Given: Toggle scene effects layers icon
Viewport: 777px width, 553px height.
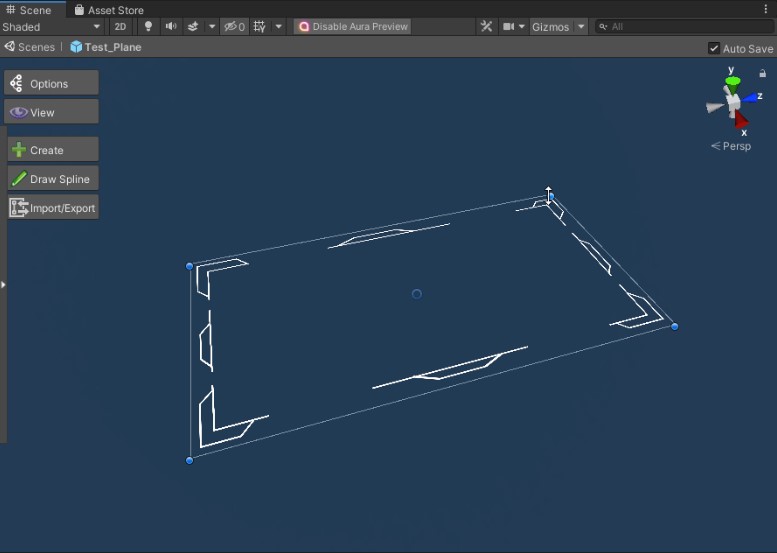Looking at the screenshot, I should (193, 27).
